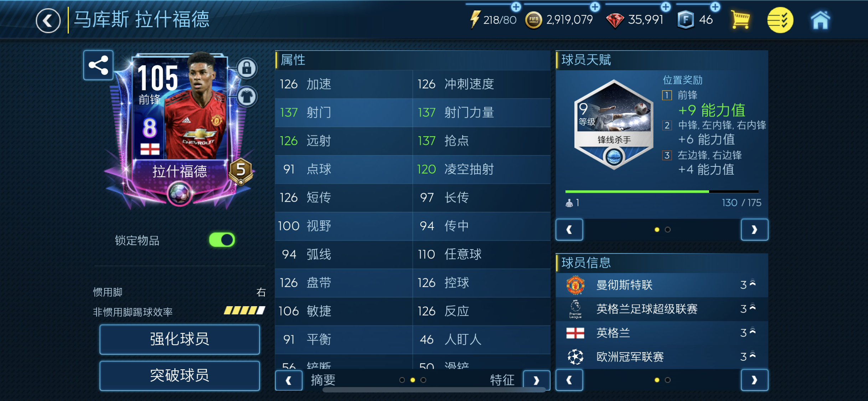Go back with the circular arrow button
The image size is (868, 401).
(48, 20)
